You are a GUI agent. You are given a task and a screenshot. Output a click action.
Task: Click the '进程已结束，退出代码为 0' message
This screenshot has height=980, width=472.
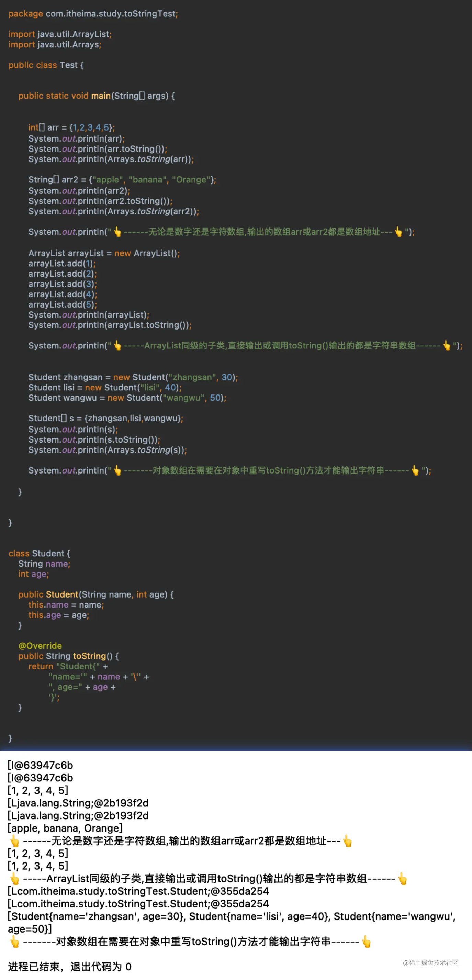pos(70,966)
